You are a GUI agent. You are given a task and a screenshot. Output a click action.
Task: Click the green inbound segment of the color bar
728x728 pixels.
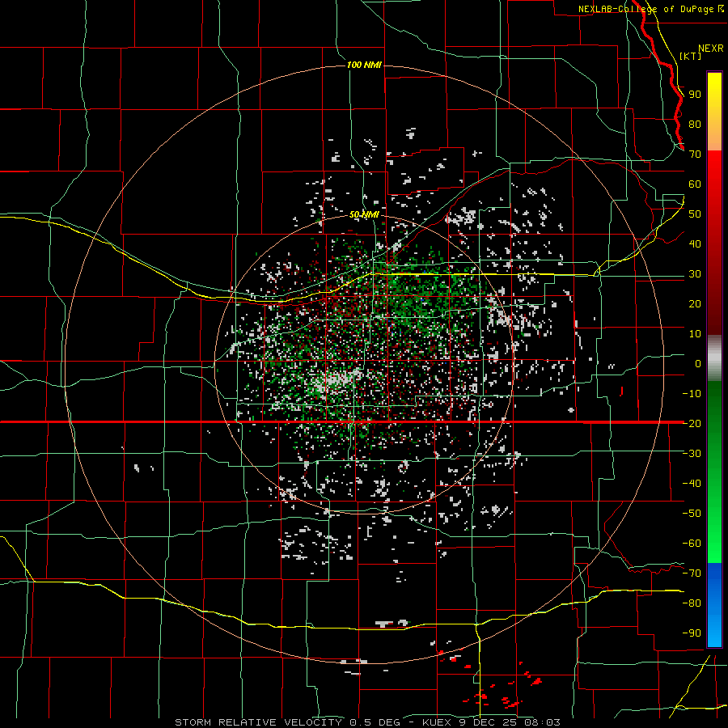(x=714, y=472)
